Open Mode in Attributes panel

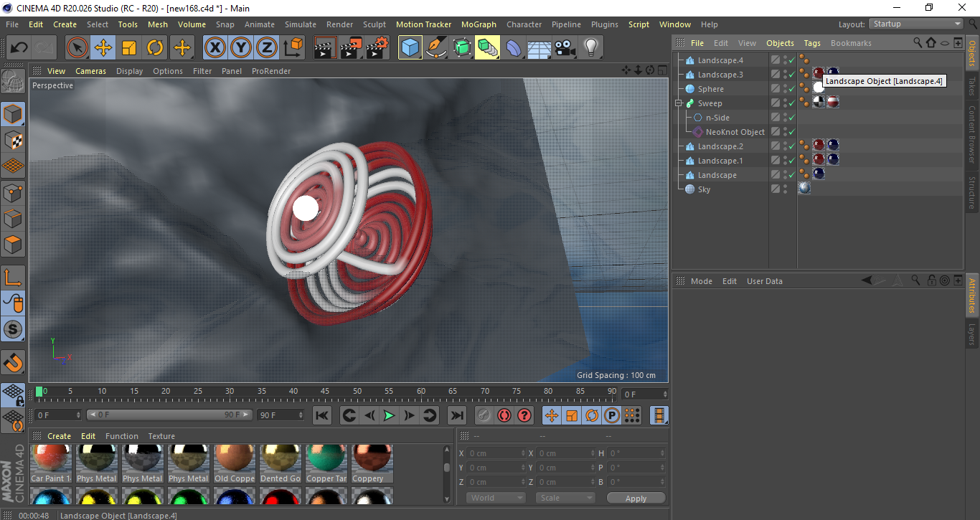(702, 281)
